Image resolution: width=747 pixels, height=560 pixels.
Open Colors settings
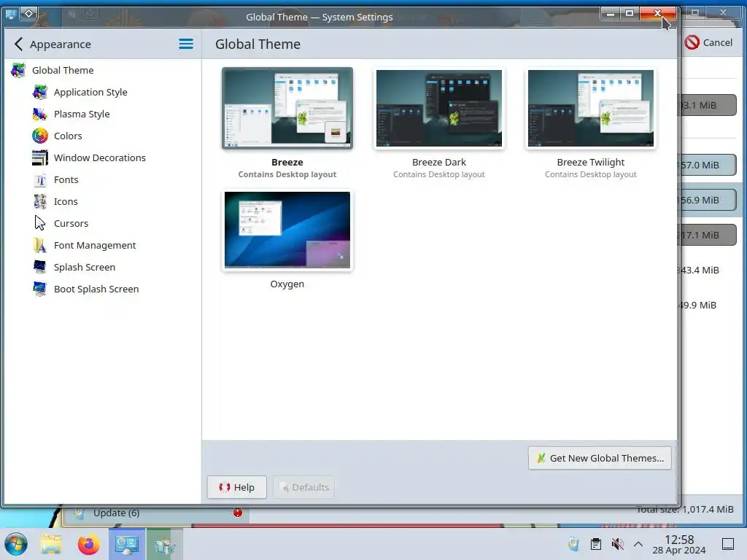coord(102,136)
